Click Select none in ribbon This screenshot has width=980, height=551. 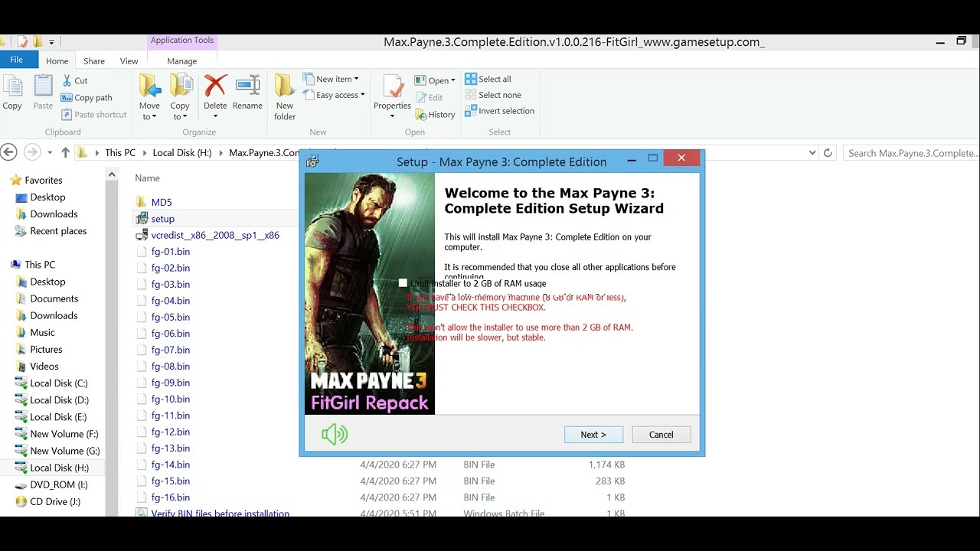[493, 95]
